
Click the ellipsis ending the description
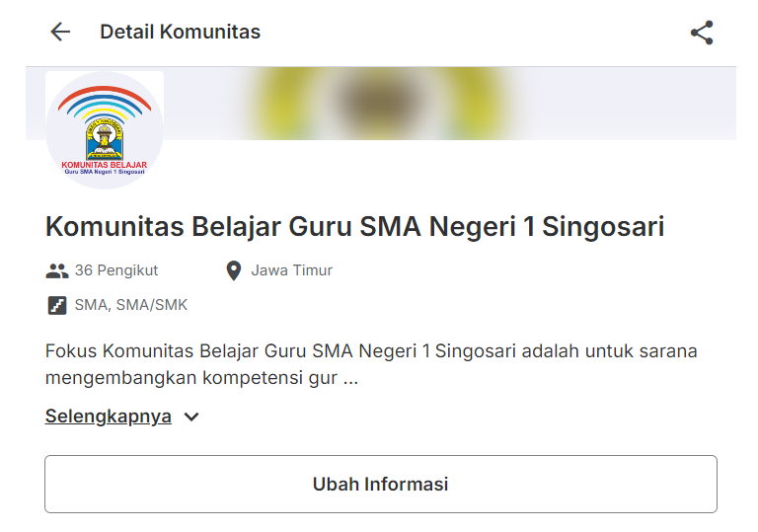click(x=350, y=379)
